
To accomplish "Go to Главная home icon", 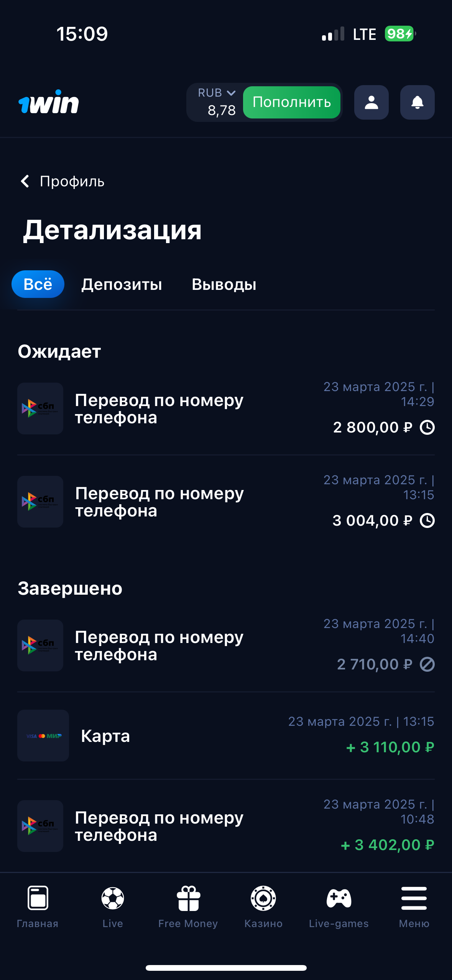I will click(x=38, y=898).
